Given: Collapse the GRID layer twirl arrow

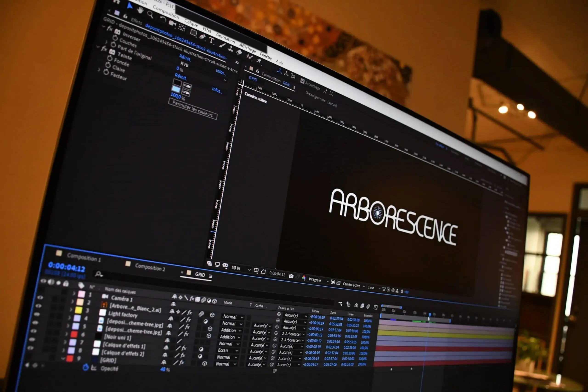Looking at the screenshot, I should click(x=63, y=358).
